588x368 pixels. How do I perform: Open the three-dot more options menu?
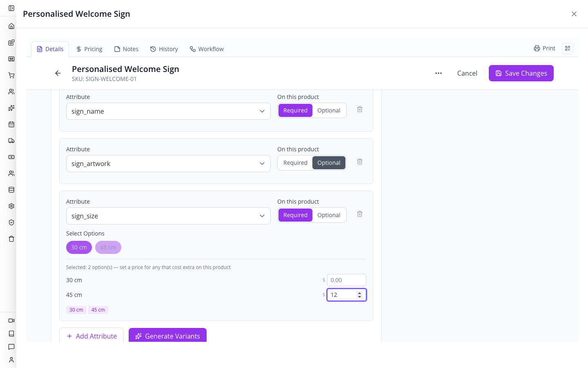pyautogui.click(x=439, y=73)
